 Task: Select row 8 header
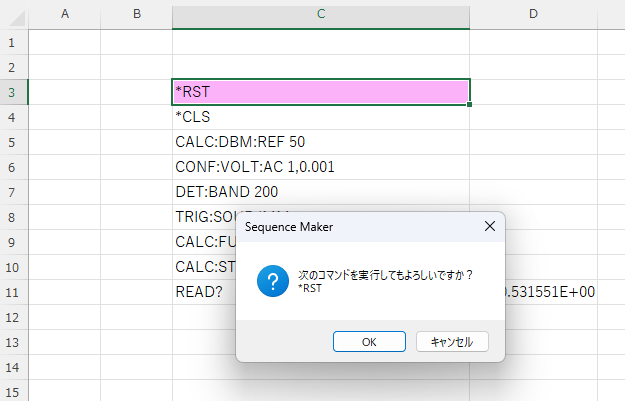coord(14,217)
